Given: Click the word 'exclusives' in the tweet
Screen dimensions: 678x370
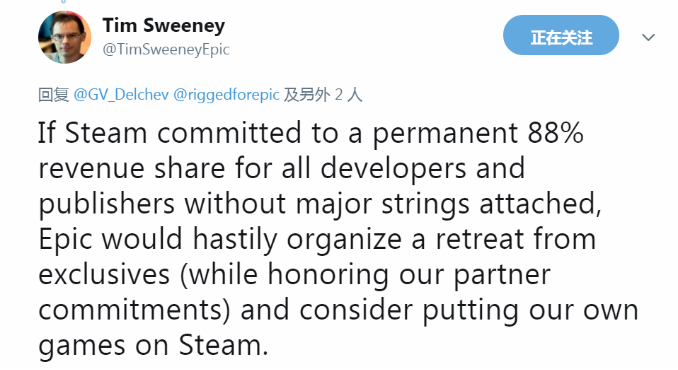Looking at the screenshot, I should pyautogui.click(x=104, y=275).
